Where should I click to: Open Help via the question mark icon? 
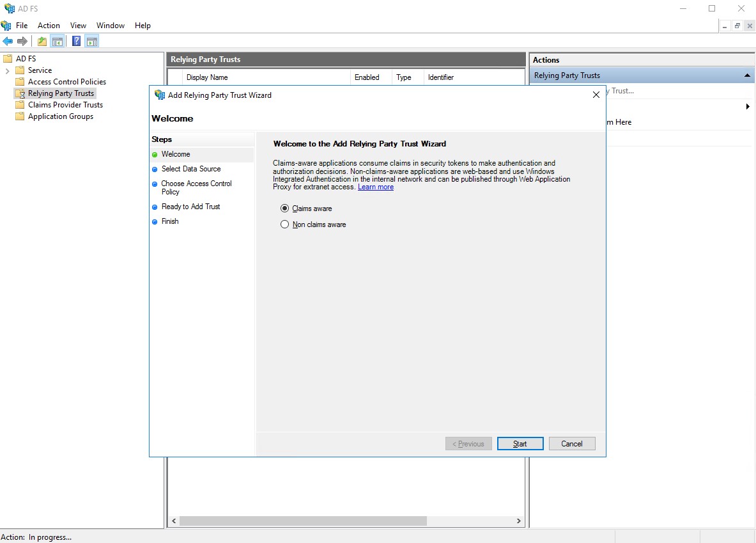coord(76,40)
